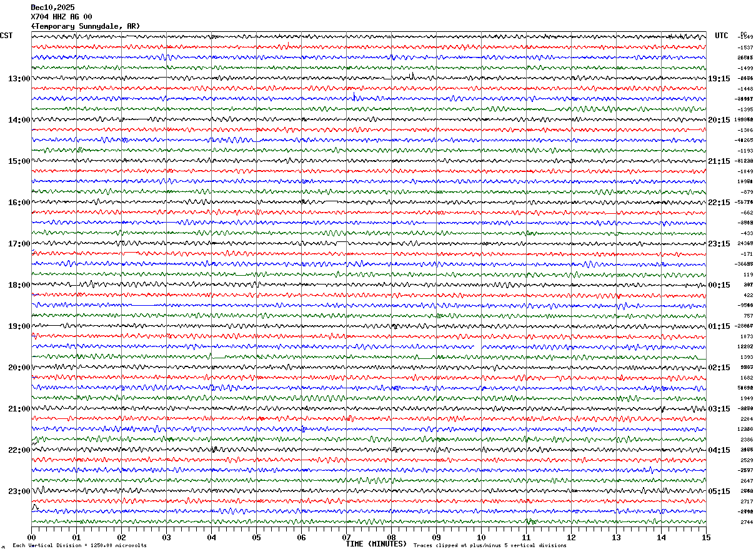The width and height of the screenshot is (756, 554).
Task: Select the 11 minute tick label
Action: pyautogui.click(x=526, y=538)
